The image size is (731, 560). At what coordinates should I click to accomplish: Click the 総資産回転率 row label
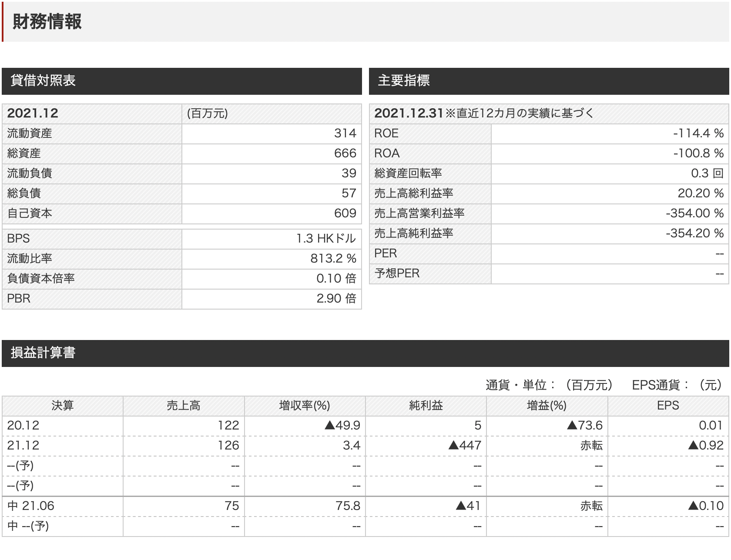(x=408, y=173)
